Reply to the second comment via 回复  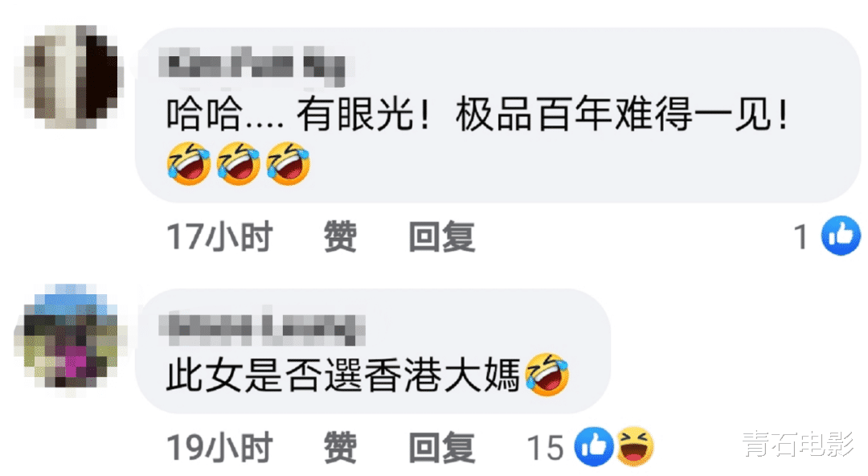442,447
